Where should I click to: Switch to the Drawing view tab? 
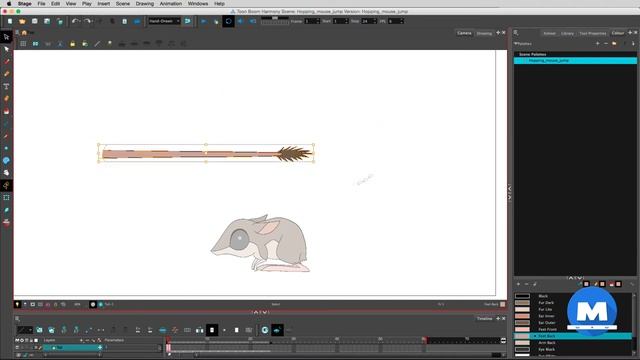click(x=484, y=33)
